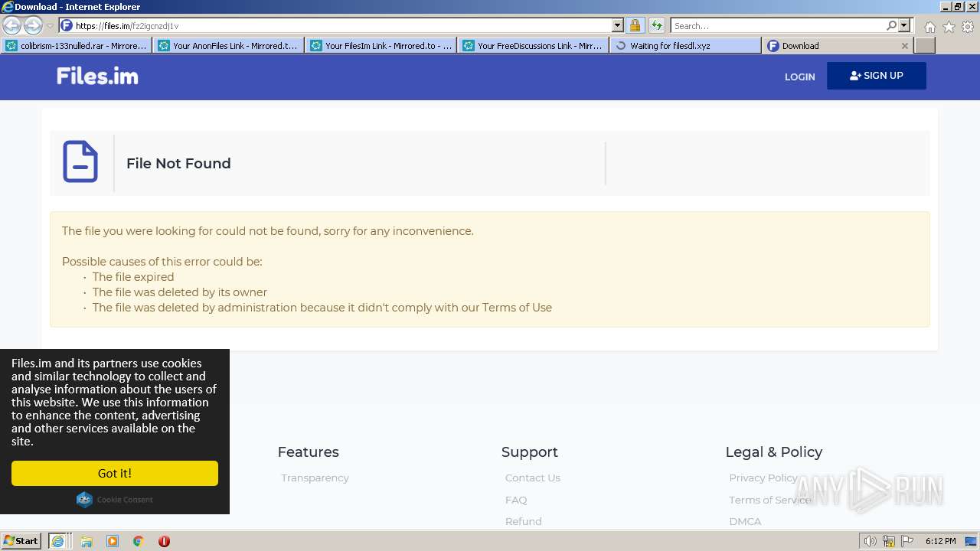
Task: Close the Download tab
Action: click(x=905, y=46)
